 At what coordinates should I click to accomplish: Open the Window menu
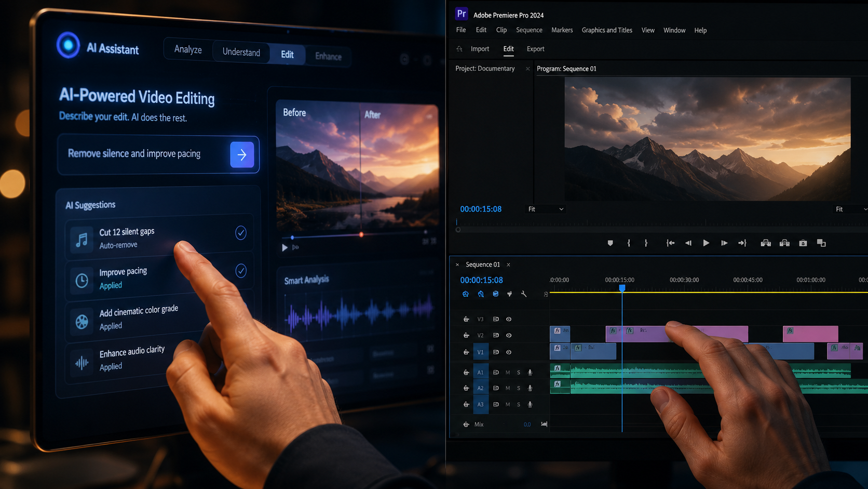[x=674, y=30]
